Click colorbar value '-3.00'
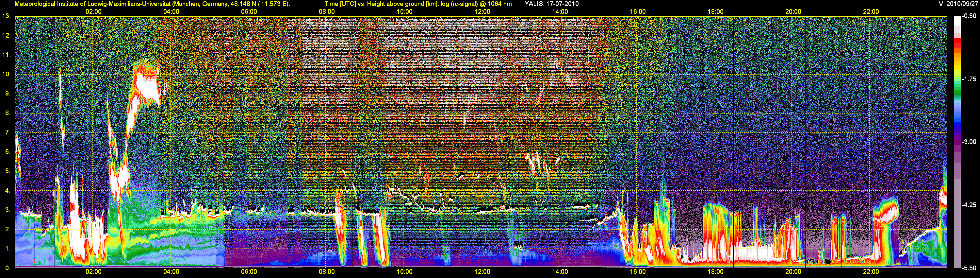Image resolution: width=980 pixels, height=278 pixels. click(969, 142)
